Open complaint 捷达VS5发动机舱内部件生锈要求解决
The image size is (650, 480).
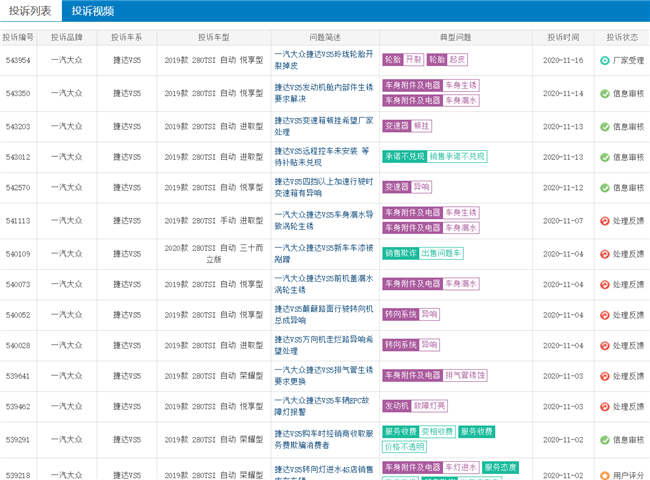pos(324,93)
